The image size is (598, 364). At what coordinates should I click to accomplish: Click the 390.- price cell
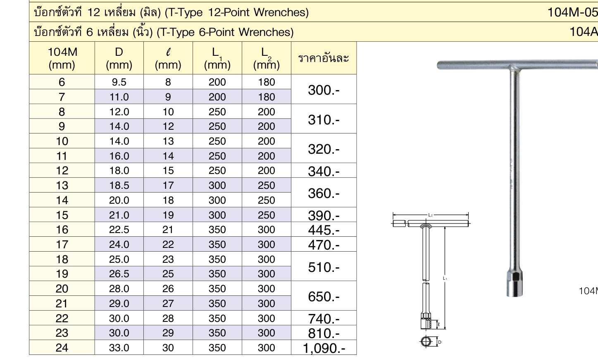point(324,215)
